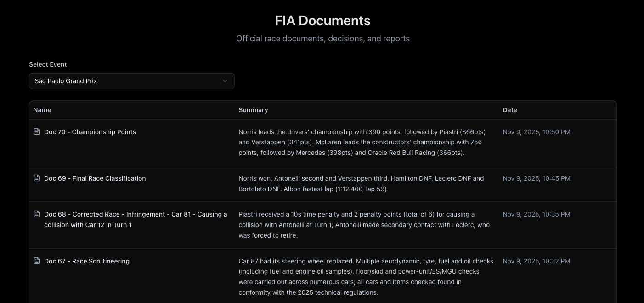Screen dimensions: 644x303
Task: Click the document icon beside Doc 69
Action: click(37, 178)
